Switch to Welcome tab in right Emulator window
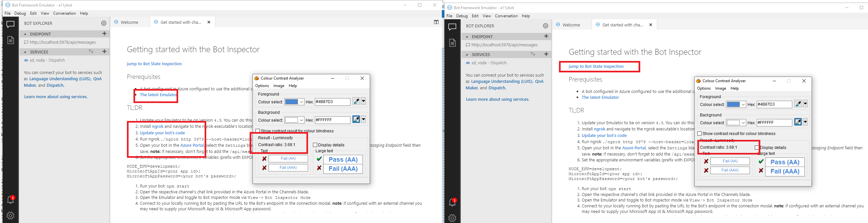 coord(571,25)
